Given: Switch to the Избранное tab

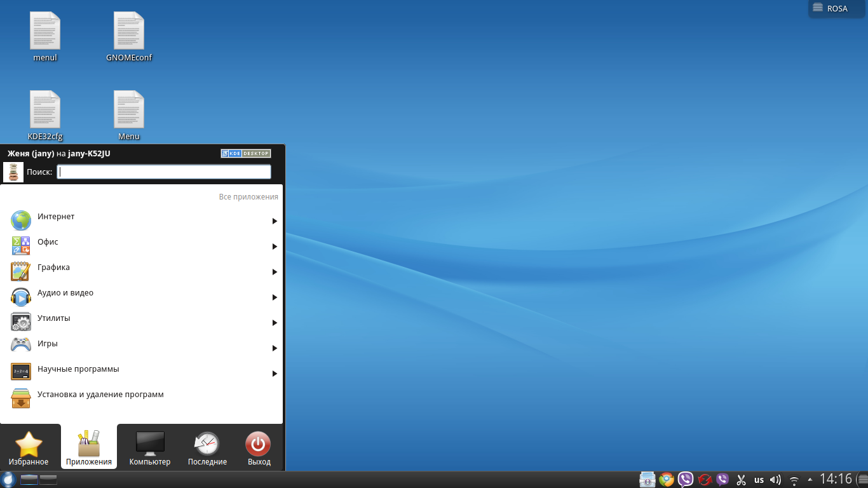Looking at the screenshot, I should click(x=29, y=447).
